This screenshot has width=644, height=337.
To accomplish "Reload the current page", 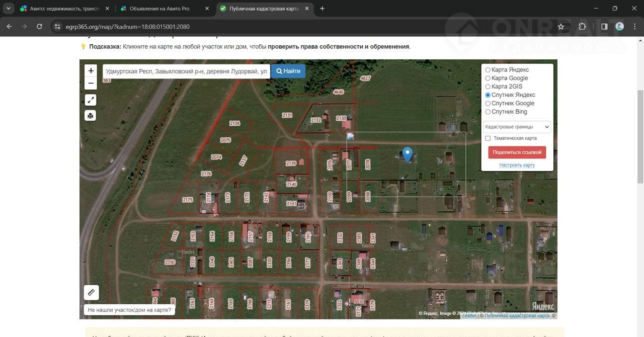I will click(x=39, y=27).
